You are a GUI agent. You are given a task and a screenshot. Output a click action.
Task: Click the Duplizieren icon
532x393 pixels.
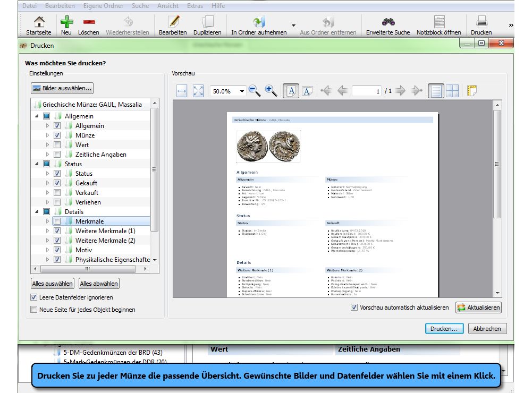coord(208,22)
